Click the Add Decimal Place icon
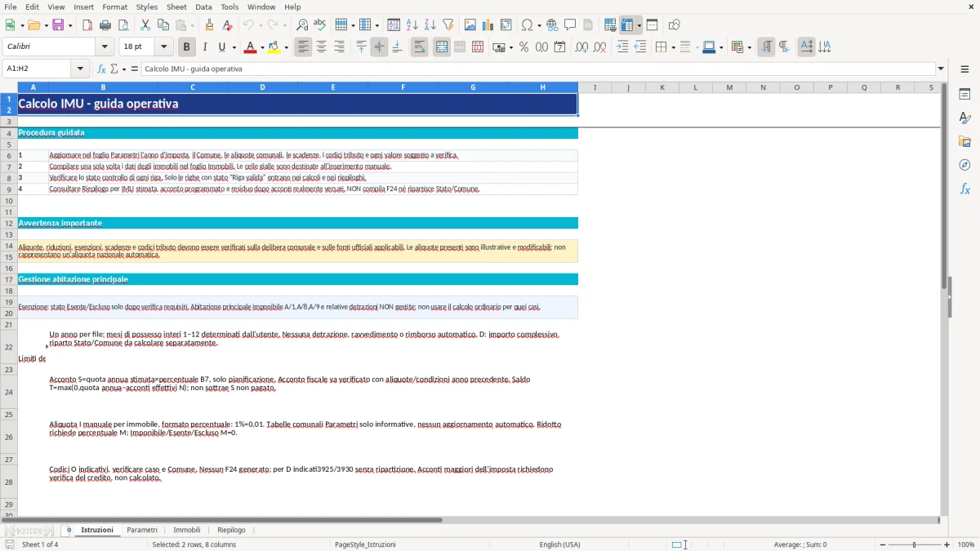The image size is (980, 551). [x=581, y=47]
